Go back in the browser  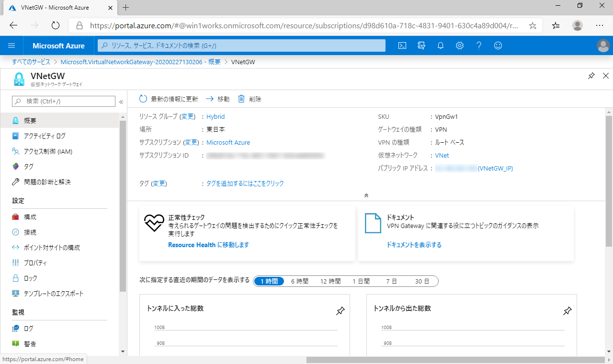[x=13, y=25]
